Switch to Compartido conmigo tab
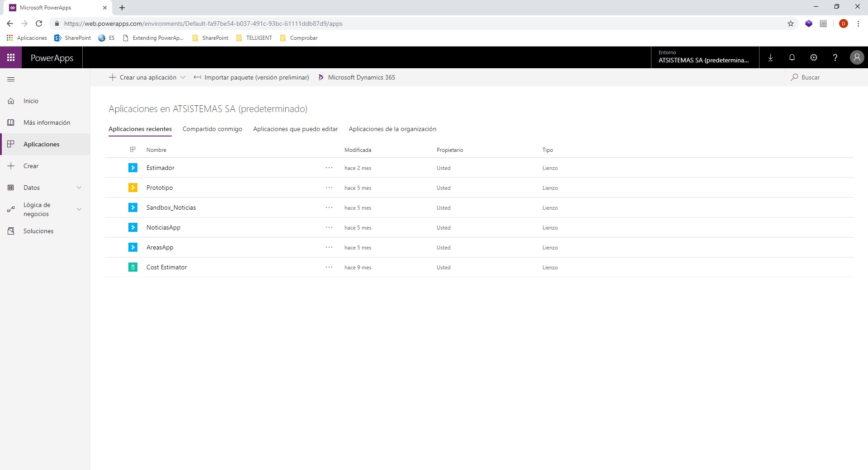This screenshot has width=868, height=470. coord(212,129)
